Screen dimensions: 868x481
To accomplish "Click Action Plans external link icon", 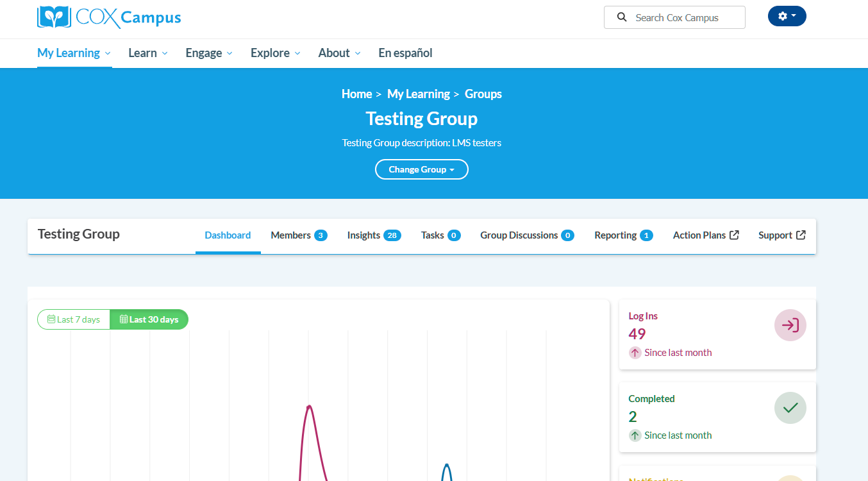I will (734, 235).
